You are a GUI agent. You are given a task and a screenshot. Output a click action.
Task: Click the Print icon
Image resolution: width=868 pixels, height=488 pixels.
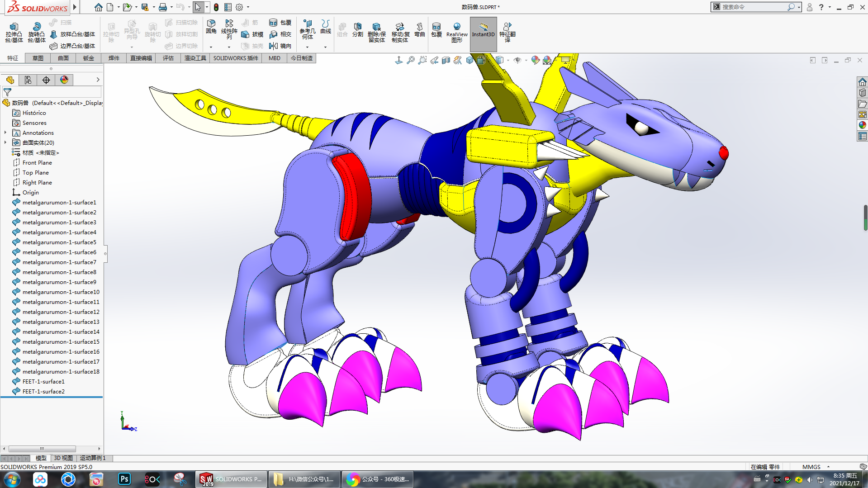[x=163, y=7]
